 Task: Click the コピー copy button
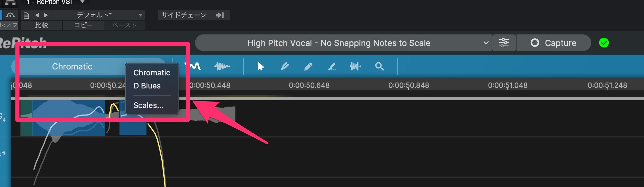(83, 25)
